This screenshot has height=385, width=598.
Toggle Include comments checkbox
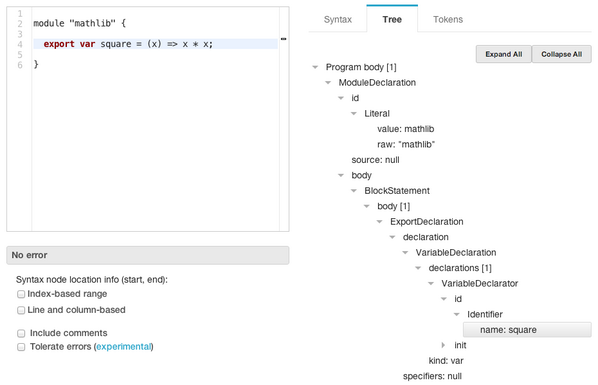tap(21, 333)
